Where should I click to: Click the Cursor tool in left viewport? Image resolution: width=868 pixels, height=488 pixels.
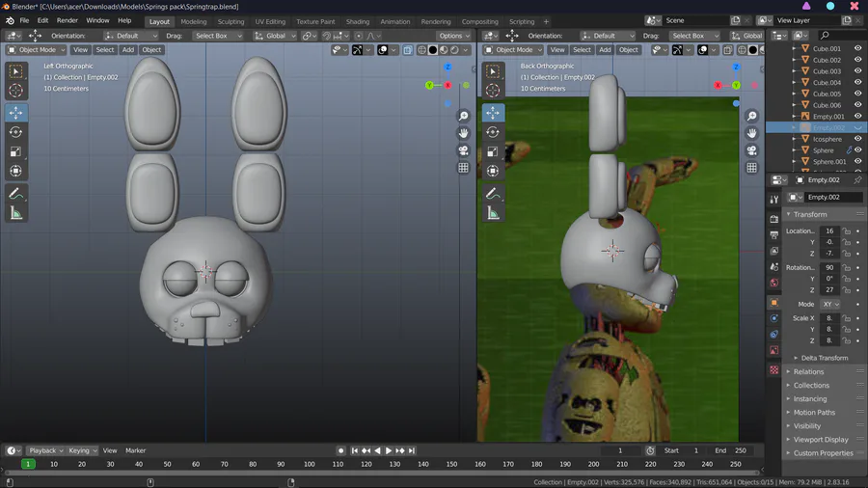[15, 90]
